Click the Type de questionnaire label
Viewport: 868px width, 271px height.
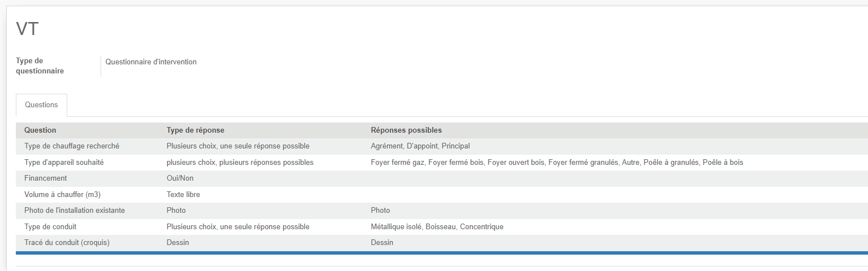pos(40,66)
